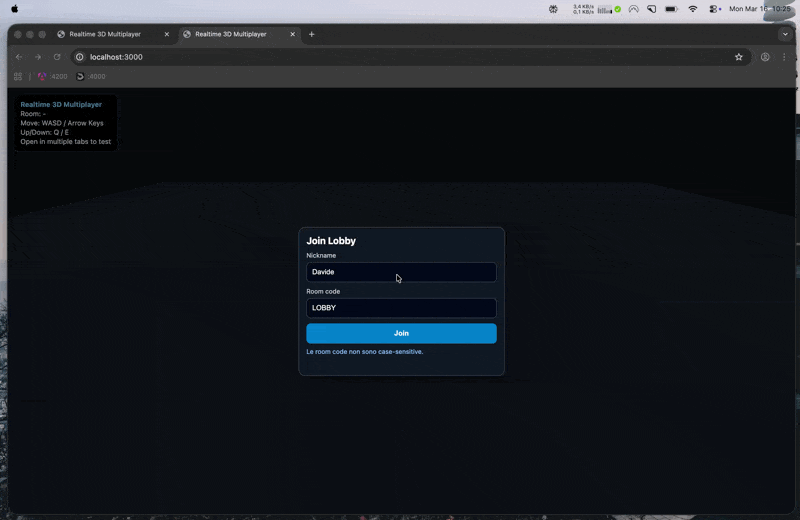The width and height of the screenshot is (800, 520).
Task: View site information icon beside the URL
Action: click(80, 57)
